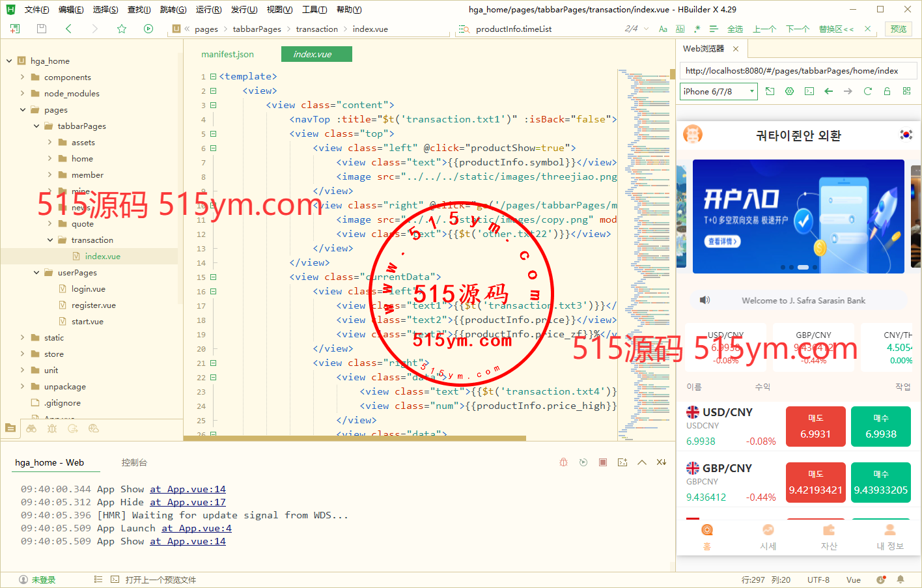Click the Run play icon in toolbar
922x588 pixels.
(x=148, y=29)
